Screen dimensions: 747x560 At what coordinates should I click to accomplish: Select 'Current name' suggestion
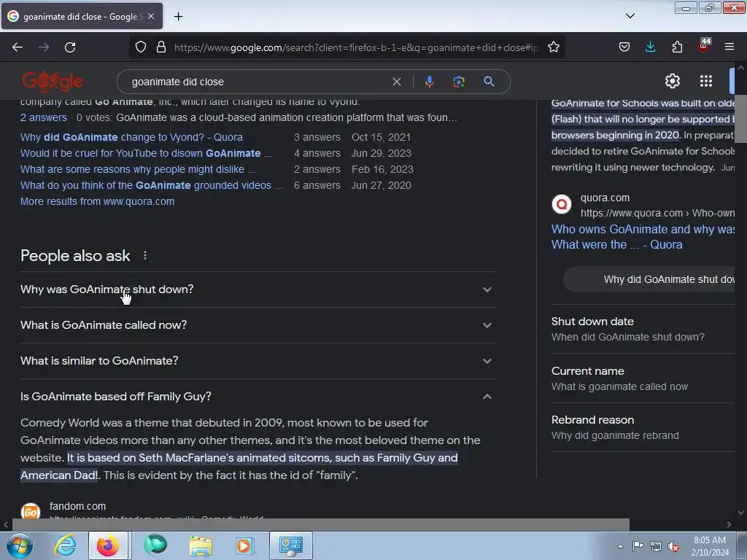[643, 378]
